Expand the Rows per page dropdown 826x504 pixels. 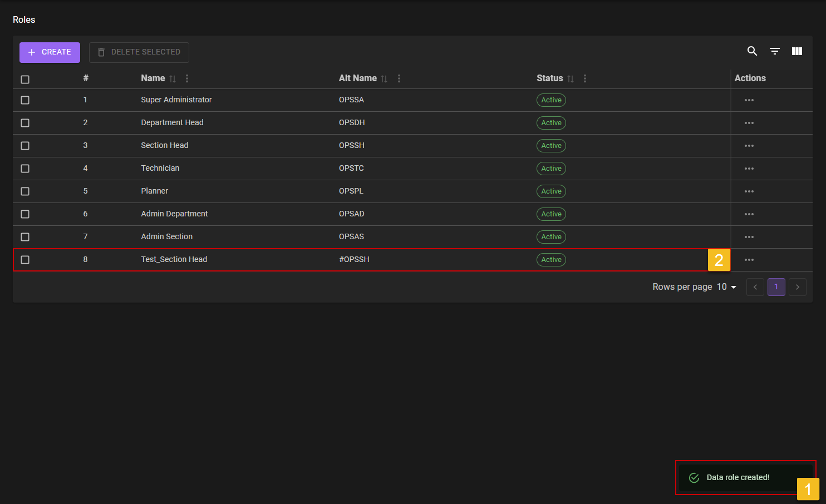coord(727,287)
